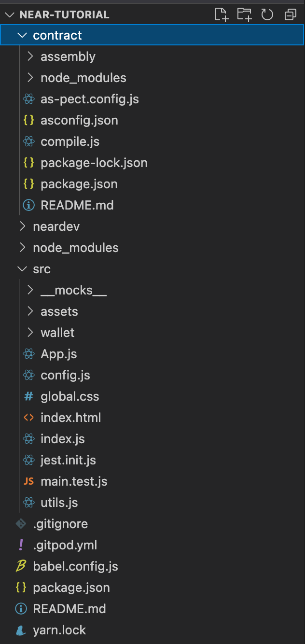Screen dimensions: 305x644
Task: Select the neardev folder
Action: coord(56,226)
